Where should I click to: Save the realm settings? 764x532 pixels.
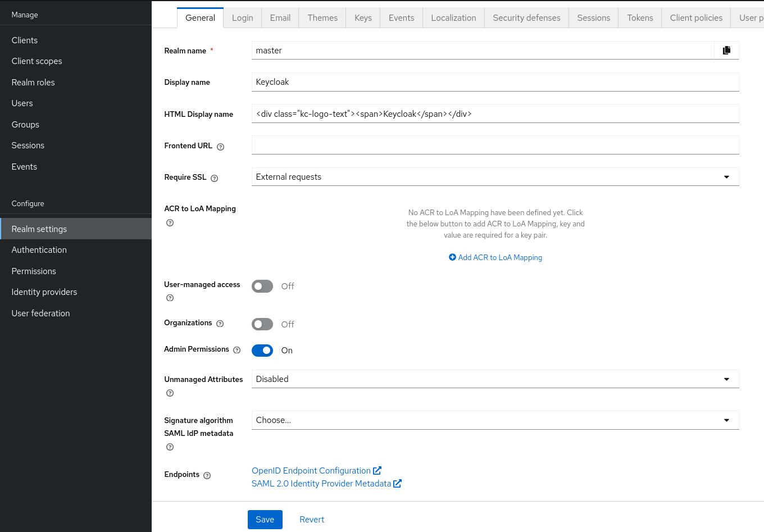(x=265, y=520)
